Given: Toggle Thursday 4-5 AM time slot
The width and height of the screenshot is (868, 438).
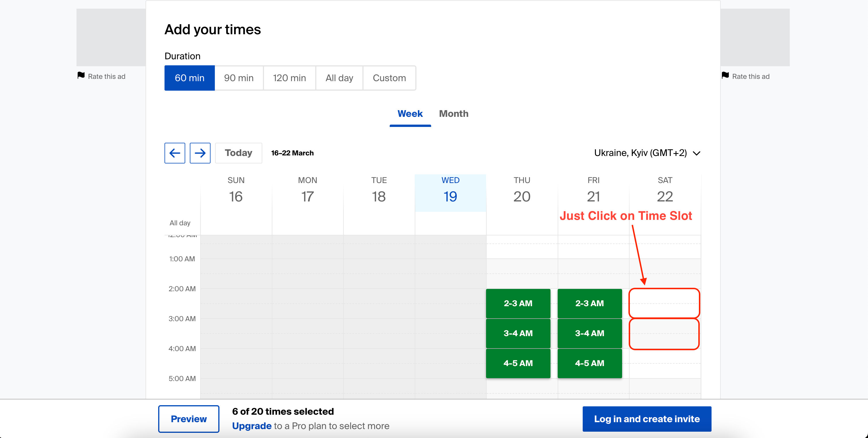Looking at the screenshot, I should coord(518,363).
